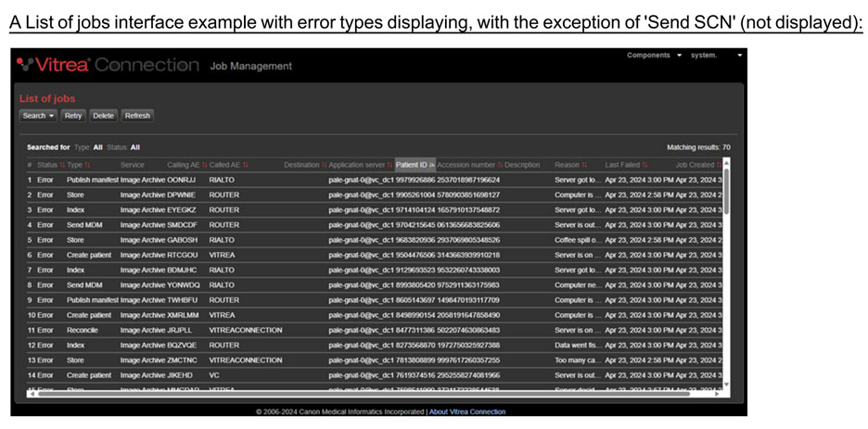Sort by the Calling AE sort icon

pyautogui.click(x=205, y=165)
